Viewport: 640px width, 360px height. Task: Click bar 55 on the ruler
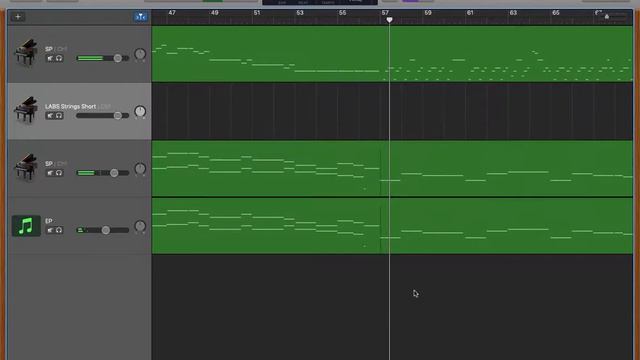coord(342,13)
